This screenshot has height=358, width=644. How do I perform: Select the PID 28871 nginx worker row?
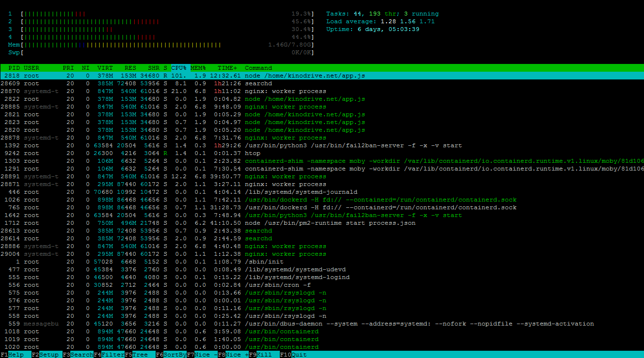pyautogui.click(x=322, y=184)
